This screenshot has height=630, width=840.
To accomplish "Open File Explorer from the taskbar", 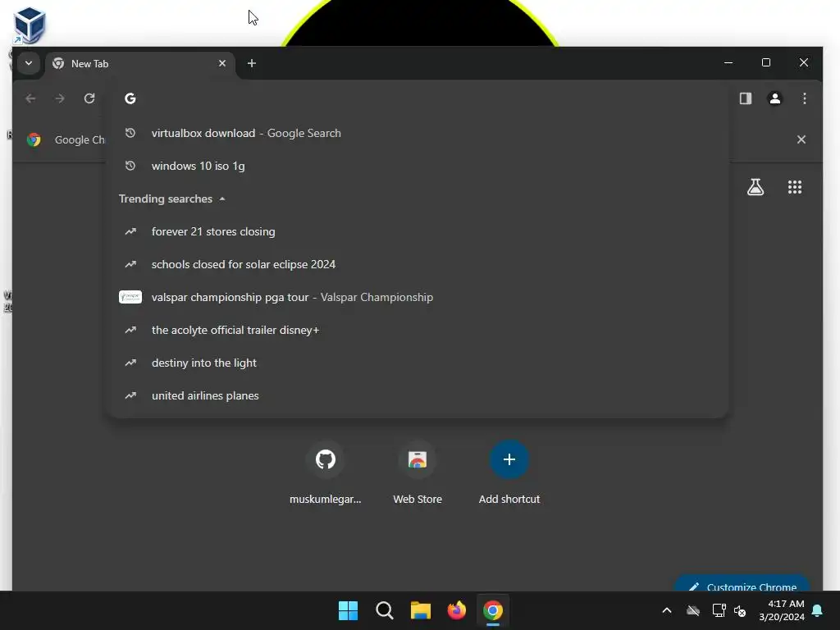I will point(421,610).
